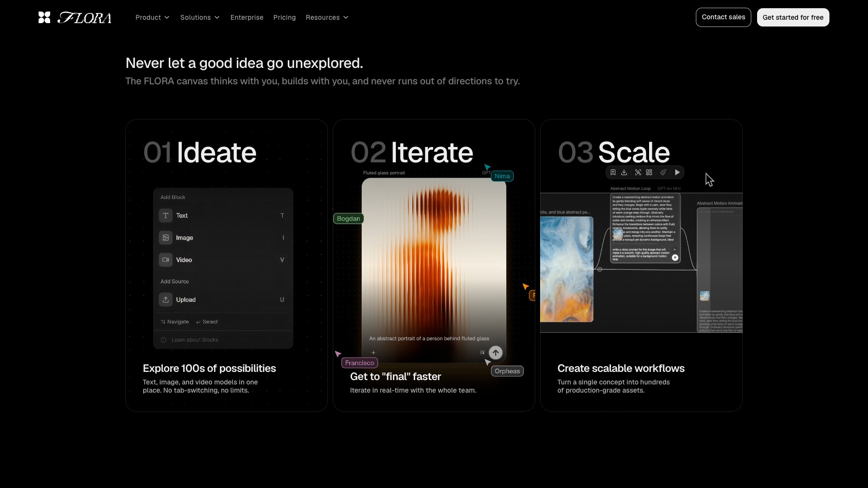This screenshot has width=868, height=488.
Task: Click the plus connector node beside abstract painting
Action: (x=599, y=269)
